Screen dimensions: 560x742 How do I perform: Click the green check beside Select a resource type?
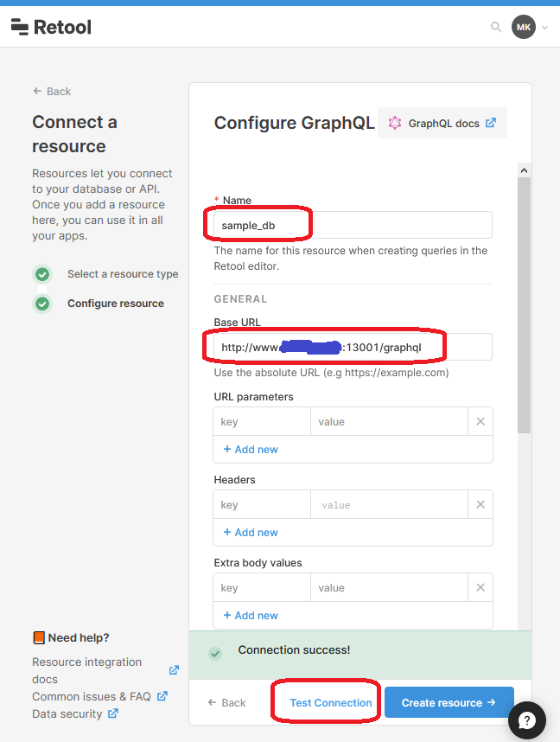point(42,274)
